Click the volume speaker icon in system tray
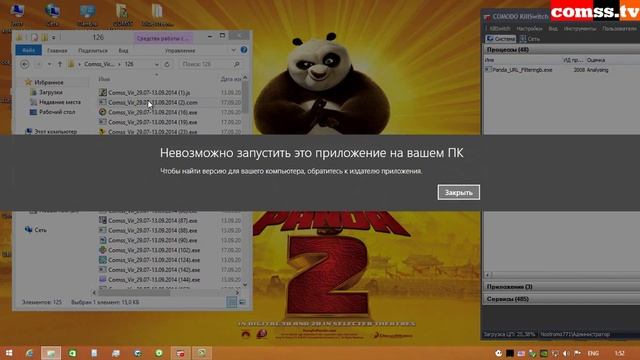 click(566, 353)
